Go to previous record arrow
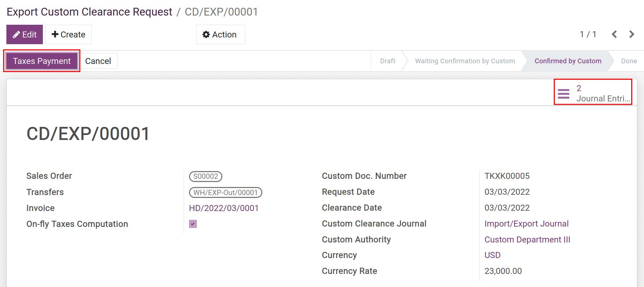Image resolution: width=644 pixels, height=287 pixels. click(x=614, y=34)
